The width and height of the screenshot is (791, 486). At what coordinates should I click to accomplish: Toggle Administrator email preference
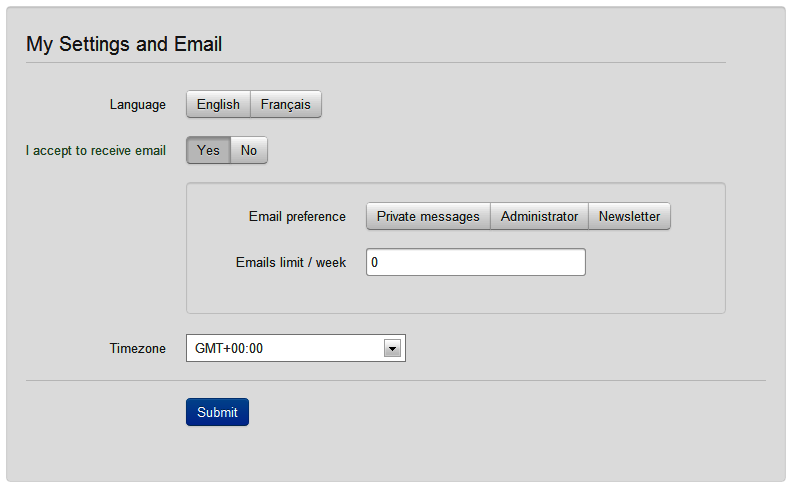point(539,217)
